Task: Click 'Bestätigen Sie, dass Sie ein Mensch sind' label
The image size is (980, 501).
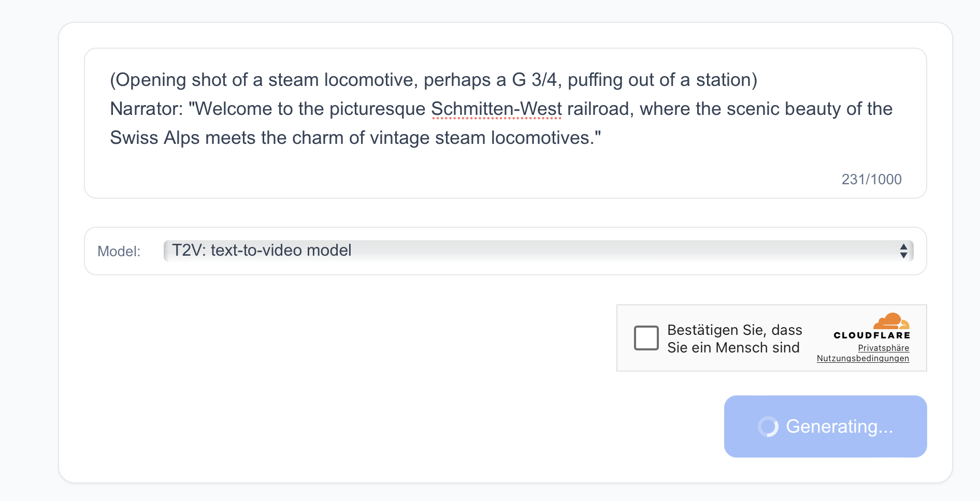Action: click(734, 338)
